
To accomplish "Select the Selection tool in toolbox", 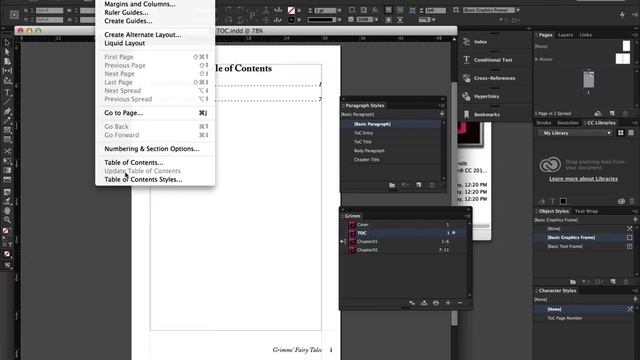I will (7, 42).
